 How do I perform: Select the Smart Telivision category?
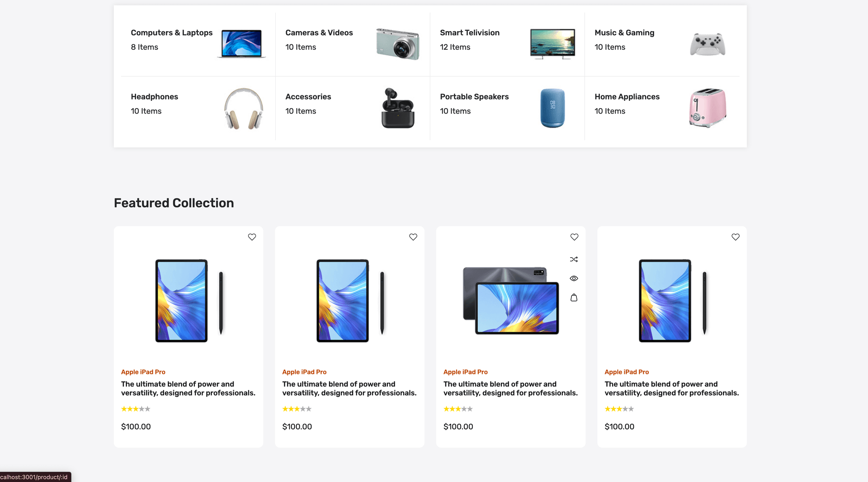[469, 33]
